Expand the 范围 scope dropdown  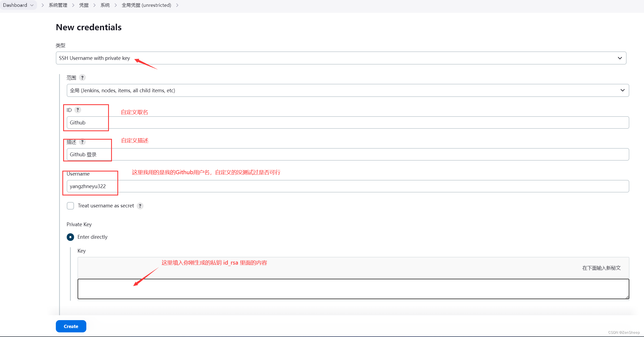[x=348, y=90]
